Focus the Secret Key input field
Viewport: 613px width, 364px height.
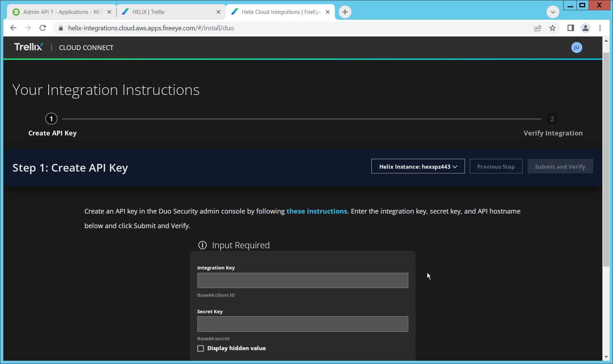click(x=302, y=324)
